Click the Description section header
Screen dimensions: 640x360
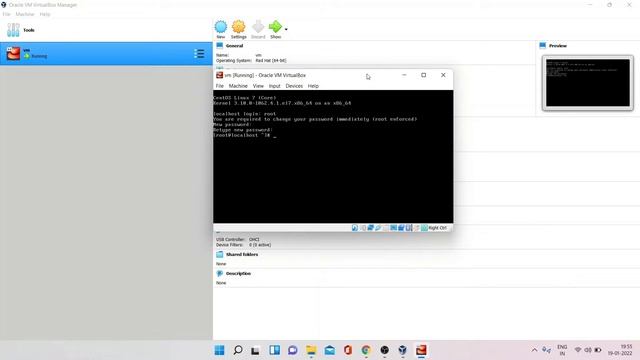point(238,273)
